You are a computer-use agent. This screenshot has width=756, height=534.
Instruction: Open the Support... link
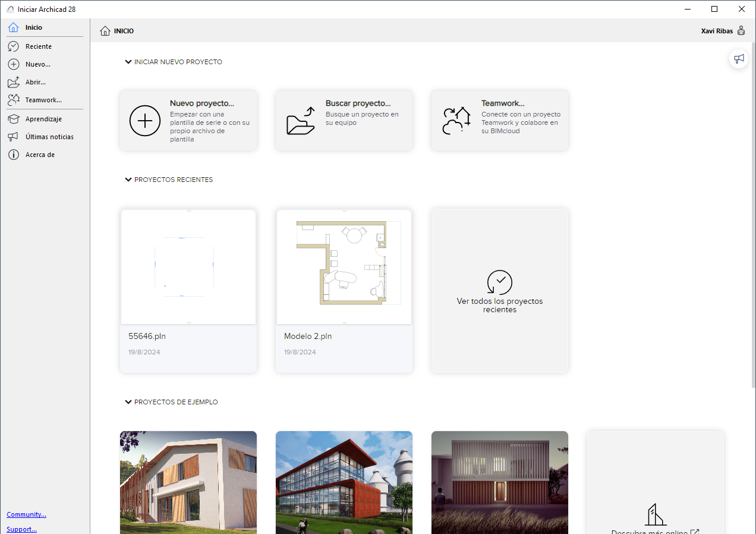click(22, 529)
